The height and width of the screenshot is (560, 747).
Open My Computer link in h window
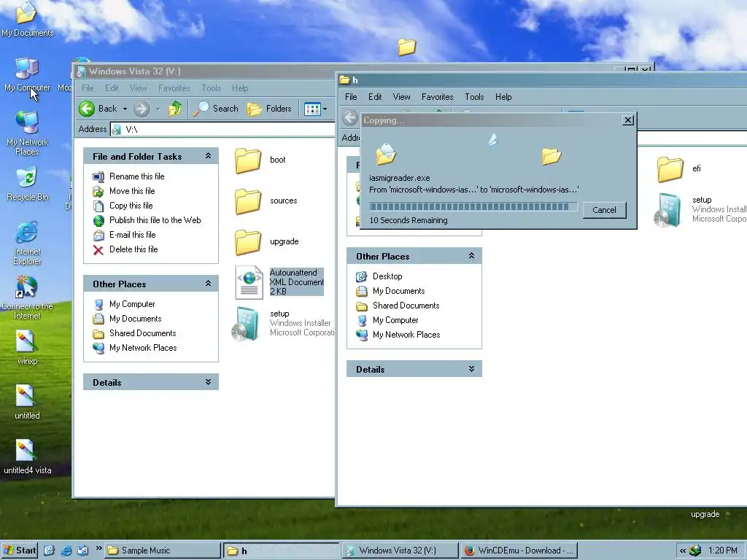coord(395,320)
